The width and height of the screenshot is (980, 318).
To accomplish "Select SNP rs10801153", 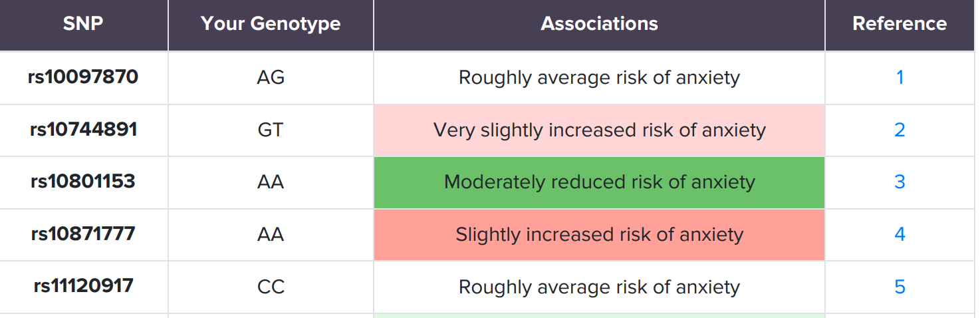I will [x=83, y=181].
